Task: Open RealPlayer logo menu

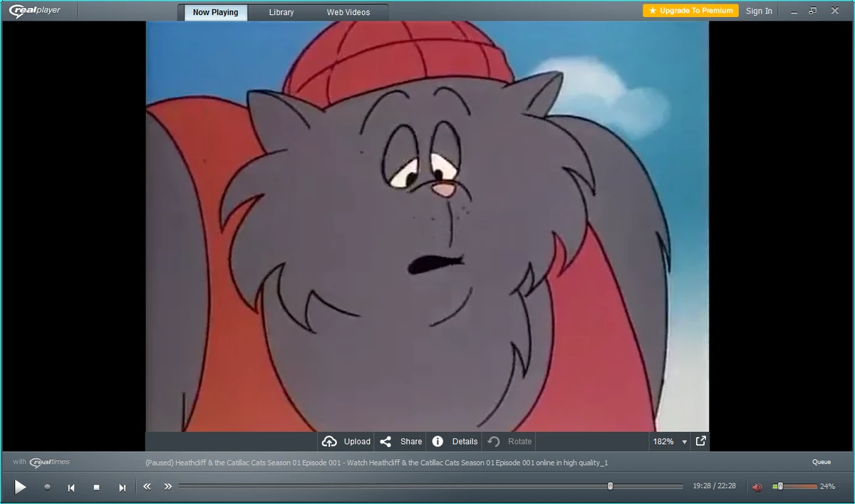Action: click(35, 10)
